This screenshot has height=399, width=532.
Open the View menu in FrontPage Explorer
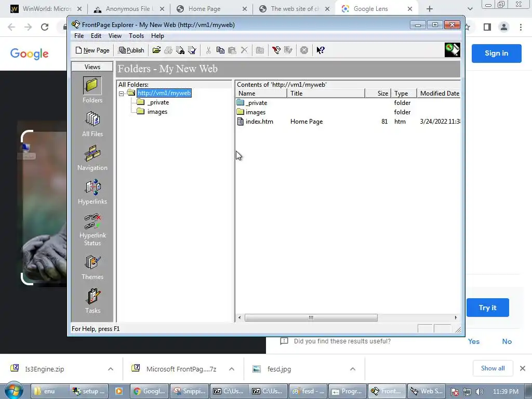[x=115, y=36]
